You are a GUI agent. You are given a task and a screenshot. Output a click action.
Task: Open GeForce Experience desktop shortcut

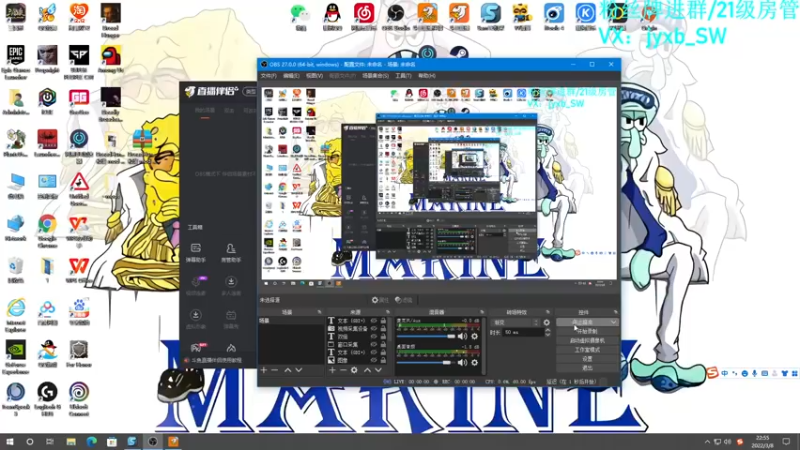16,357
